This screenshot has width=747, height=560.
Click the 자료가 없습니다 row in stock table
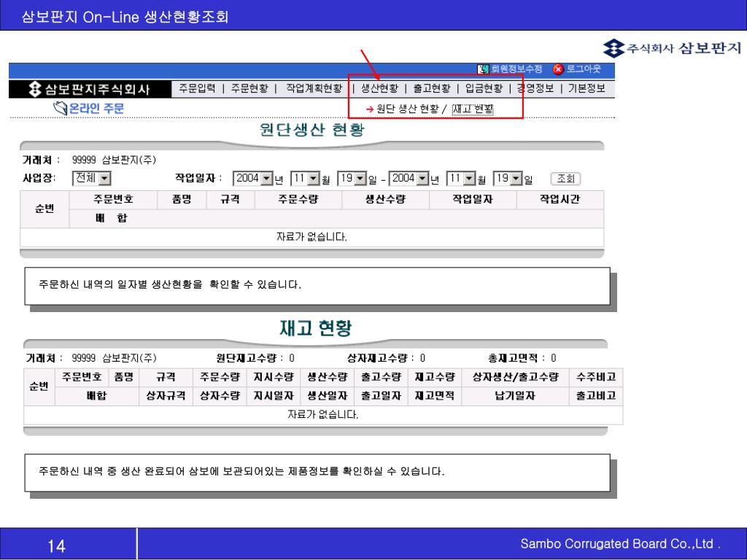tap(323, 415)
